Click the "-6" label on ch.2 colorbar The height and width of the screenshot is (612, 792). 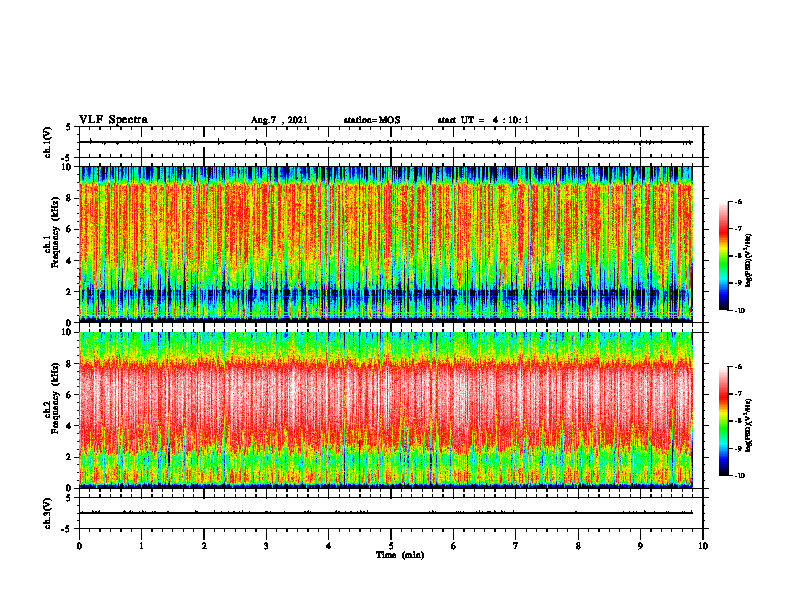click(x=738, y=367)
